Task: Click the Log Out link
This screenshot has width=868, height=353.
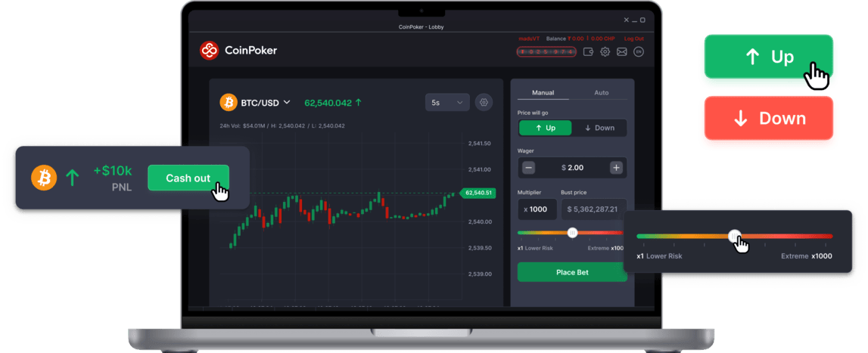Action: 633,39
